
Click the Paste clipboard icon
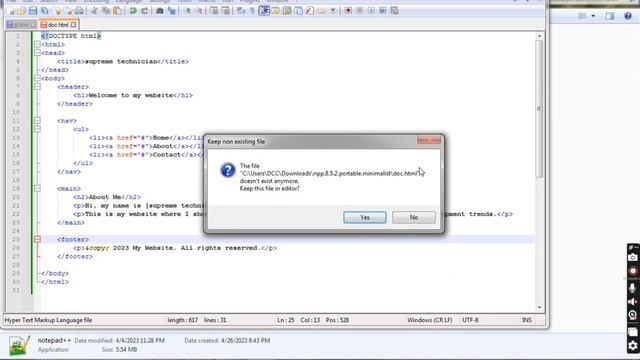pyautogui.click(x=117, y=11)
